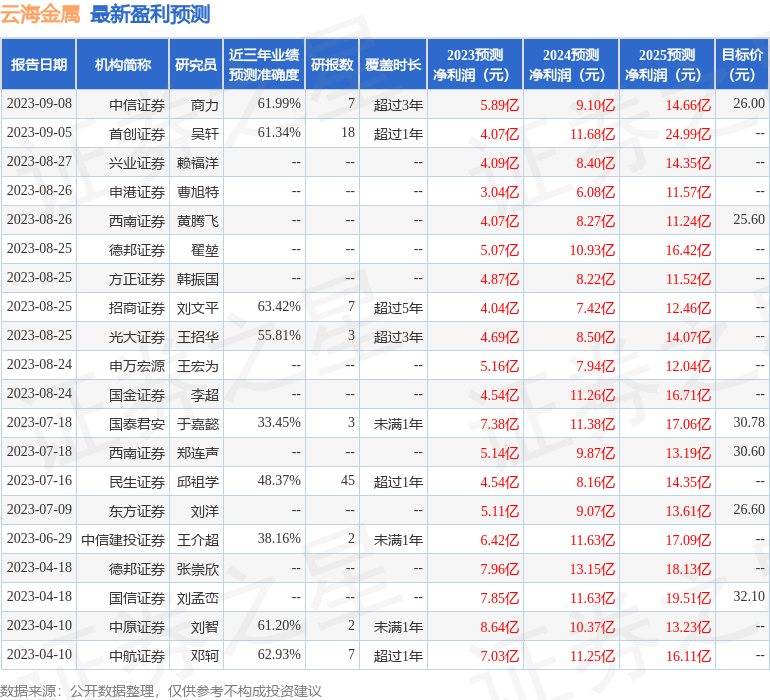Click the 目标价 column header
Screen dimensions: 770x700
coord(742,64)
